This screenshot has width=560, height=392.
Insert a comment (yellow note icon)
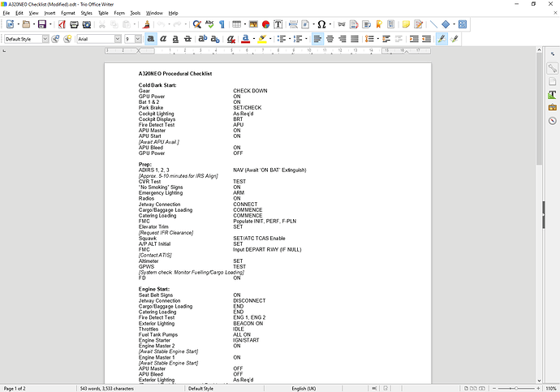tap(406, 24)
